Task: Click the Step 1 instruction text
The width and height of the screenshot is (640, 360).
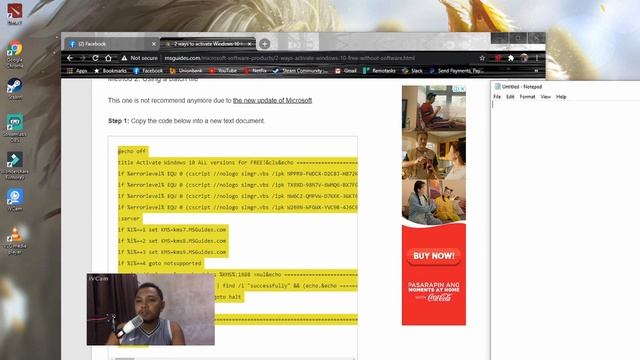Action: [x=186, y=121]
